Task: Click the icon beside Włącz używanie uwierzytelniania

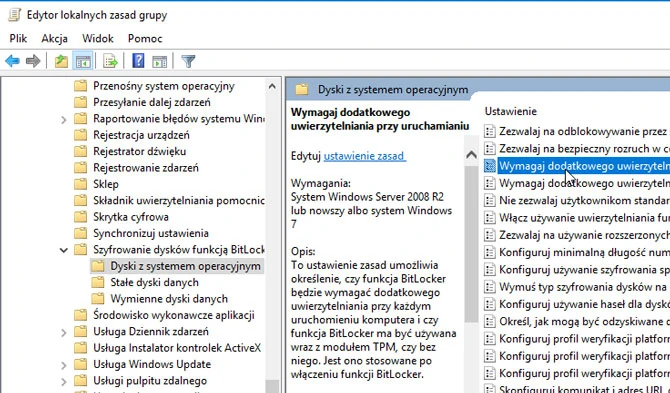Action: [x=490, y=217]
